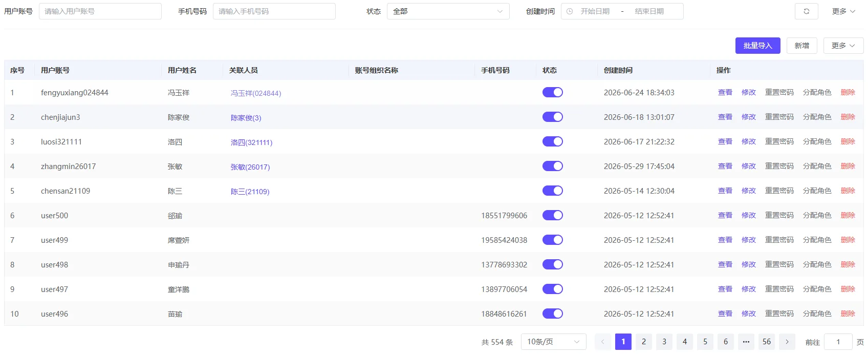The width and height of the screenshot is (868, 354).
Task: Assign role to zhangmin26017
Action: click(x=817, y=166)
